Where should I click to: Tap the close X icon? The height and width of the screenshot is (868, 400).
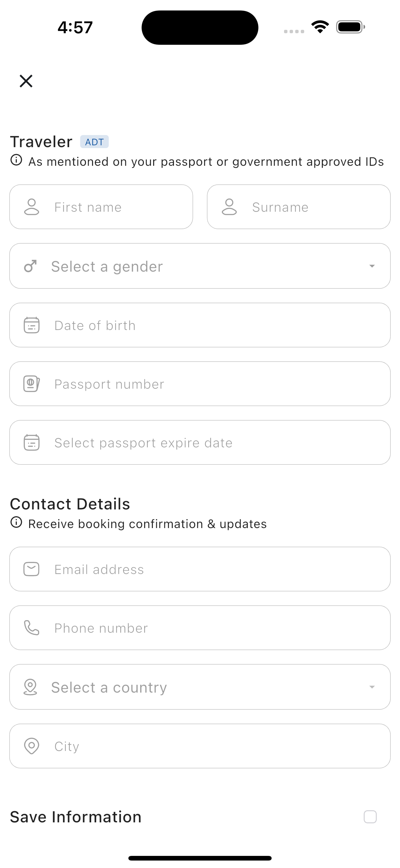click(26, 81)
